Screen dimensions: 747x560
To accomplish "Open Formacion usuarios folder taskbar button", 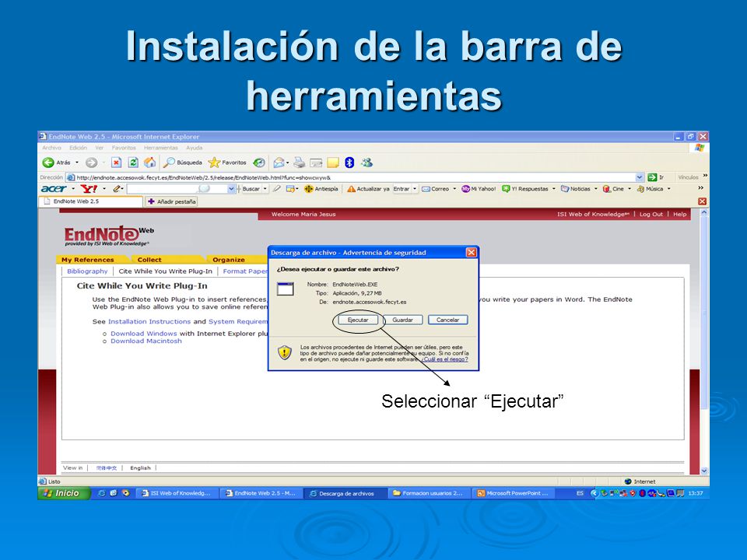I will click(428, 493).
